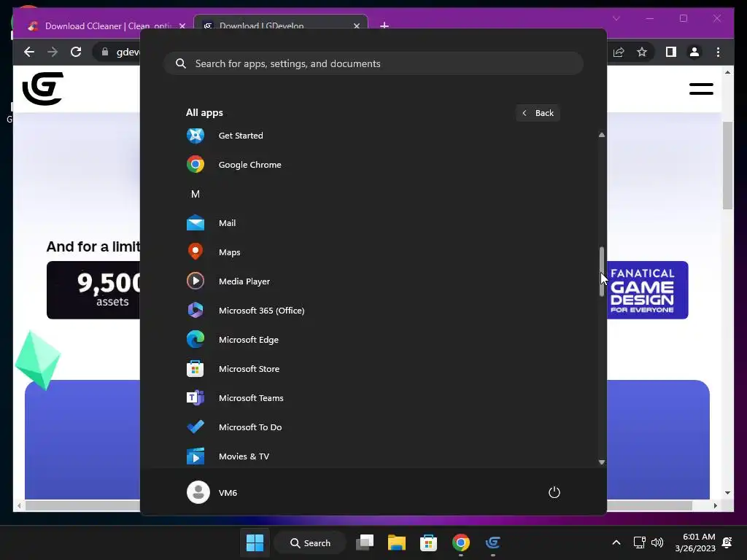747x560 pixels.
Task: Bookmark this page with star icon
Action: coord(642,52)
